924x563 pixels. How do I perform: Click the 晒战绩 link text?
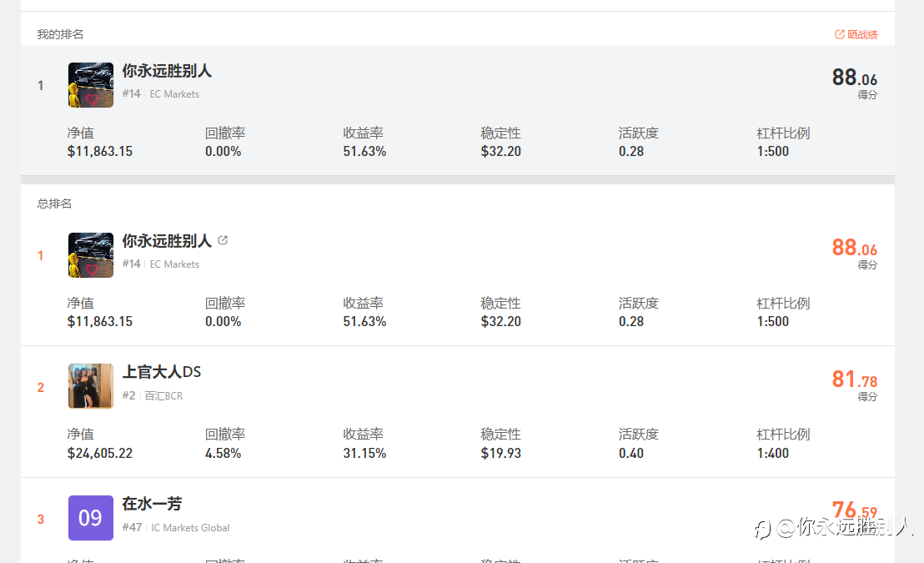tap(862, 34)
